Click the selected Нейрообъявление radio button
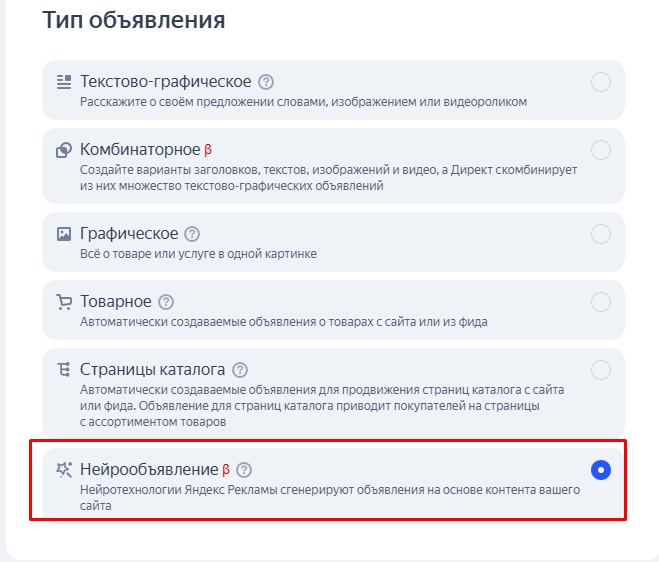 coord(601,469)
